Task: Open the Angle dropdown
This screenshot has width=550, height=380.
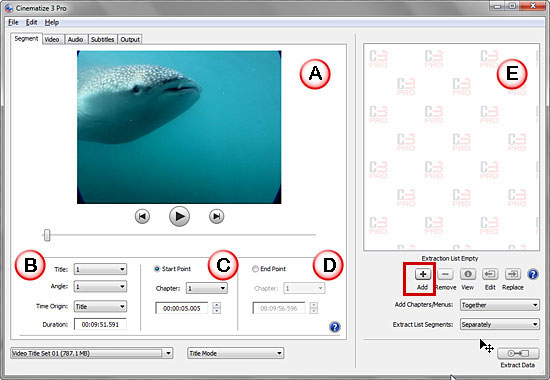Action: pyautogui.click(x=100, y=287)
